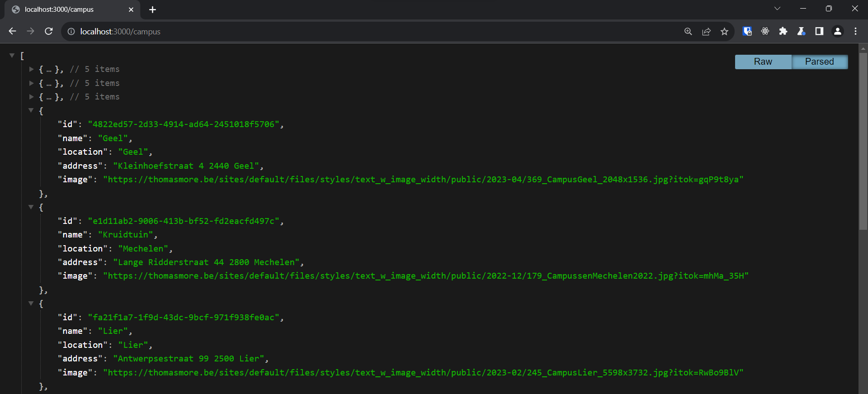Reload the localhost campus page
Screen dimensions: 868x394
(49, 31)
